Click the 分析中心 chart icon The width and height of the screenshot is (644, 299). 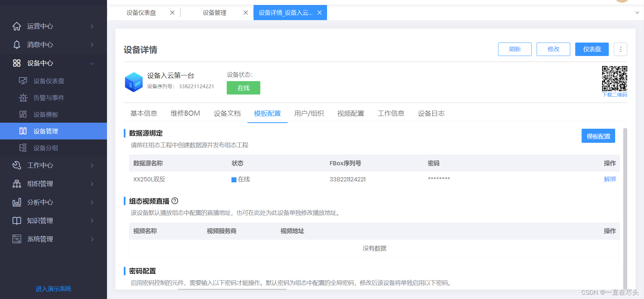point(17,202)
